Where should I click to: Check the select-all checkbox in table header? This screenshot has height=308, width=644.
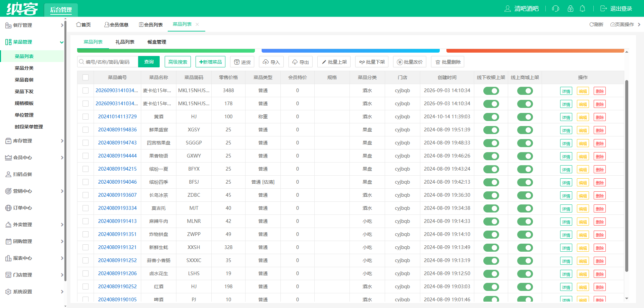point(86,77)
